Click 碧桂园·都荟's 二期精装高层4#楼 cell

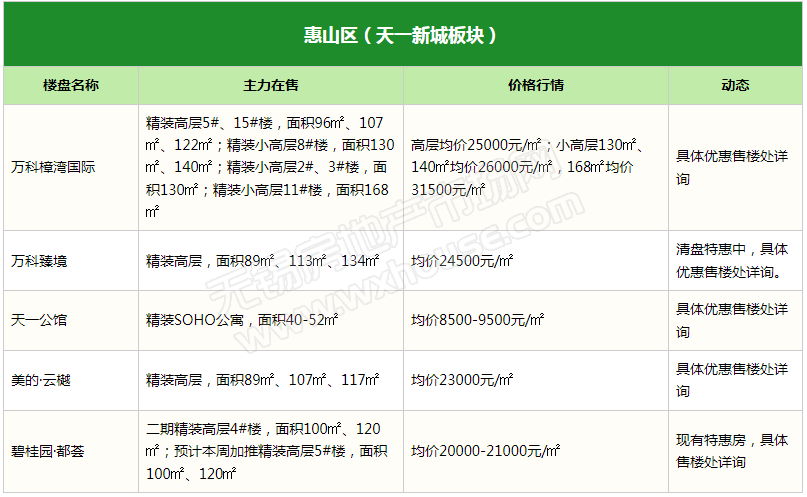click(268, 451)
